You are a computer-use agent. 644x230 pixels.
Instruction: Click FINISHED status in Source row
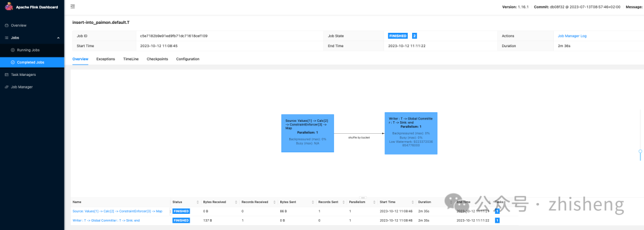pos(181,211)
